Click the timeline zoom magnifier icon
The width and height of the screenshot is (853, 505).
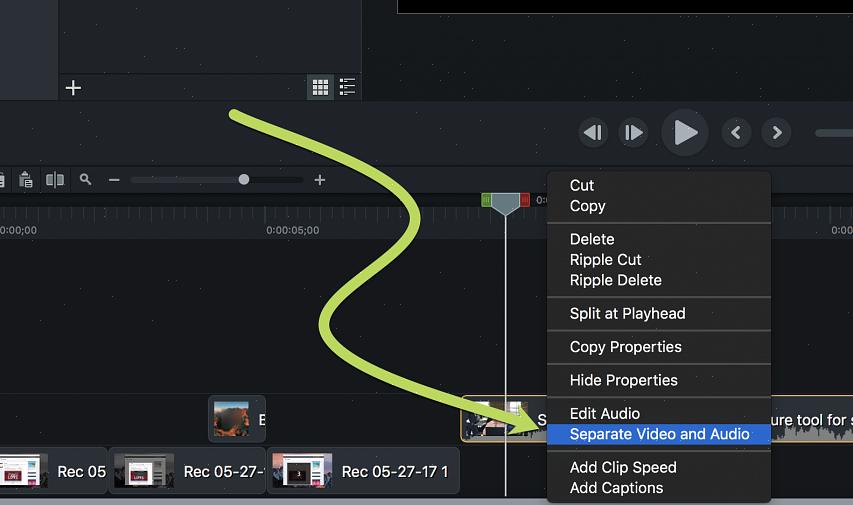[86, 180]
